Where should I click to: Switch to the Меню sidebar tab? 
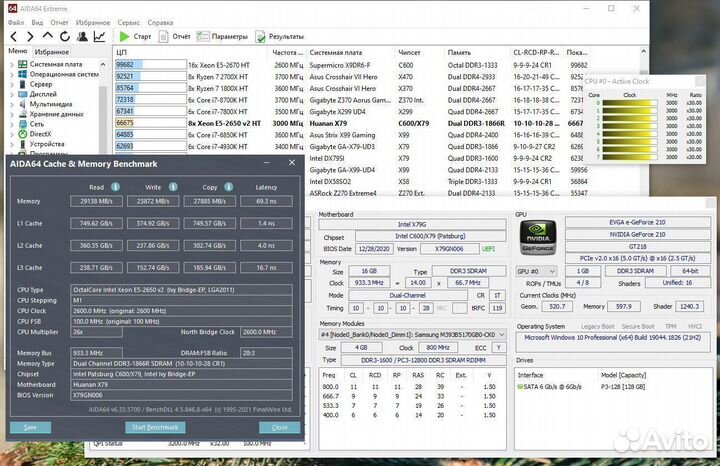[18, 51]
